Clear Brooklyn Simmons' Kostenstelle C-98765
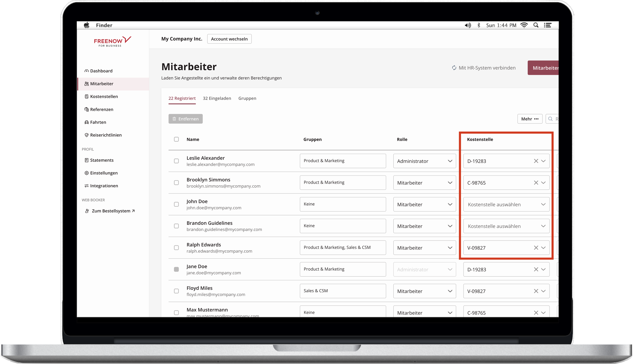 536,183
